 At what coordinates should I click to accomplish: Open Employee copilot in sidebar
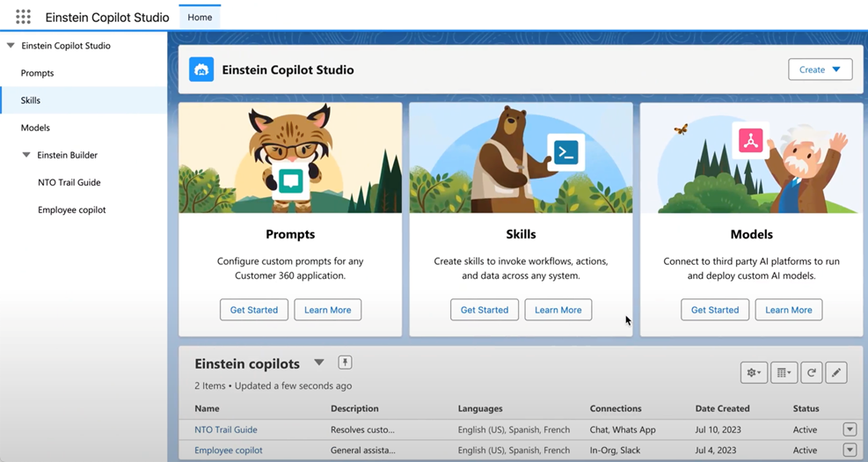point(72,210)
